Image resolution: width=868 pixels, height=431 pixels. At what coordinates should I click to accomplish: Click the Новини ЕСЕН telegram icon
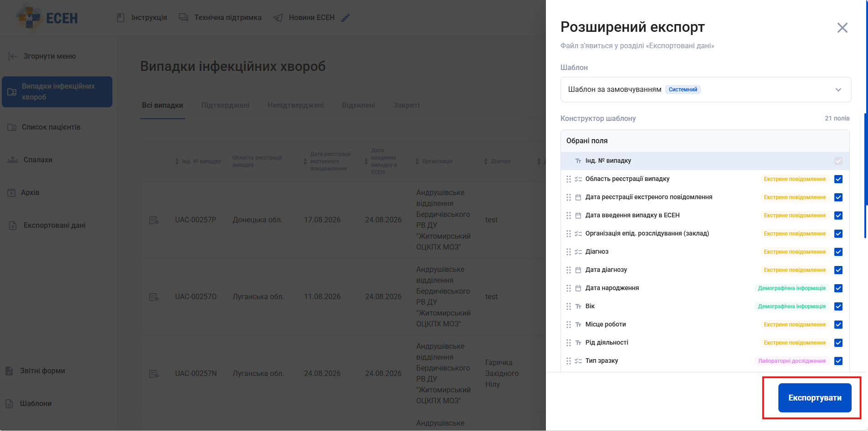[278, 18]
